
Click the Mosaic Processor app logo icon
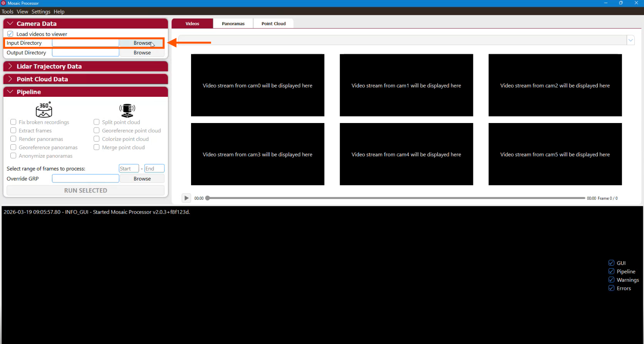click(x=3, y=3)
